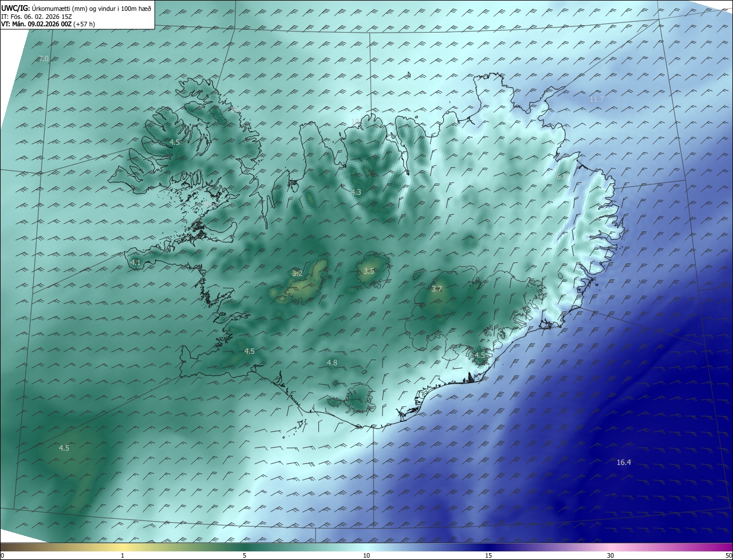Pick the pink colorbar section between 30 and 50
Screen dimensions: 733x560
coord(672,547)
